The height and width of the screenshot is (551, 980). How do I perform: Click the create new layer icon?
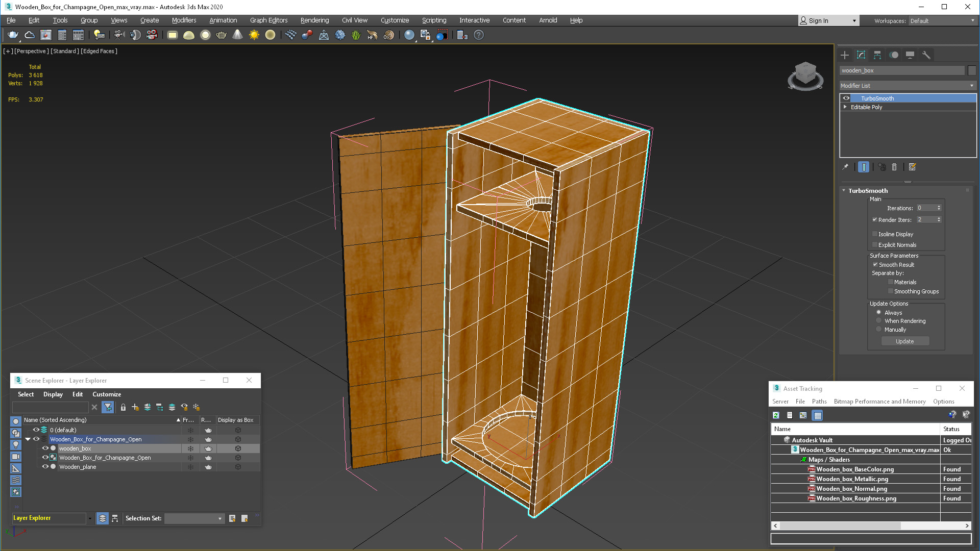(x=135, y=407)
